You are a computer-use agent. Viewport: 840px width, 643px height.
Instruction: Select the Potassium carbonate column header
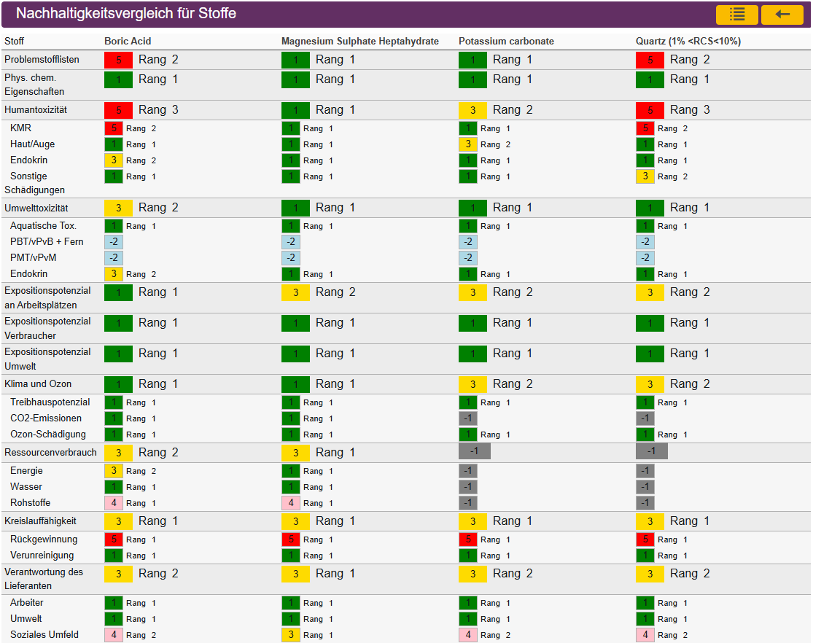click(506, 42)
